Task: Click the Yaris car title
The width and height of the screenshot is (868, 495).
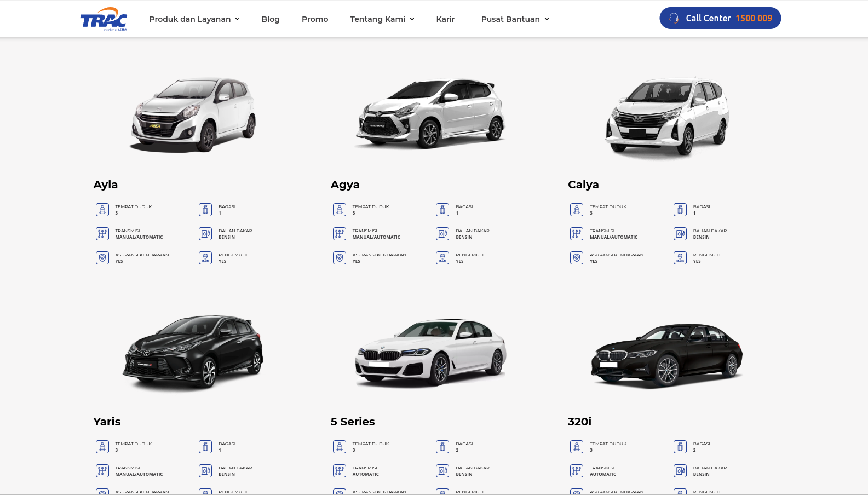Action: 107,422
